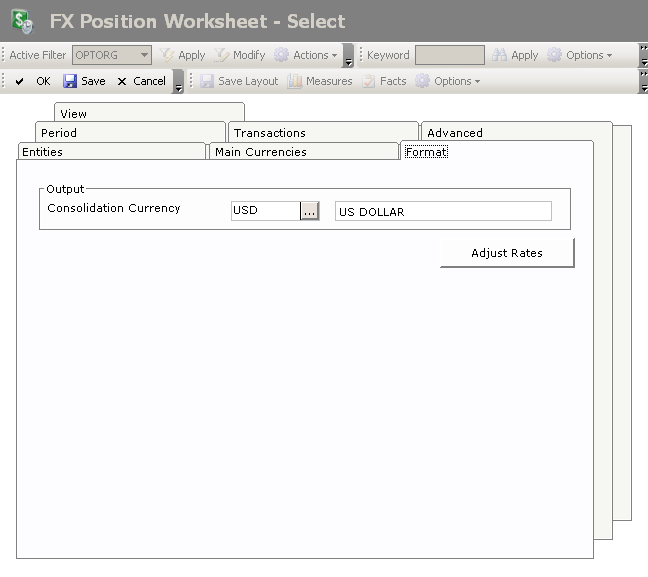Click the Keyword input field
The height and width of the screenshot is (577, 648).
449,55
